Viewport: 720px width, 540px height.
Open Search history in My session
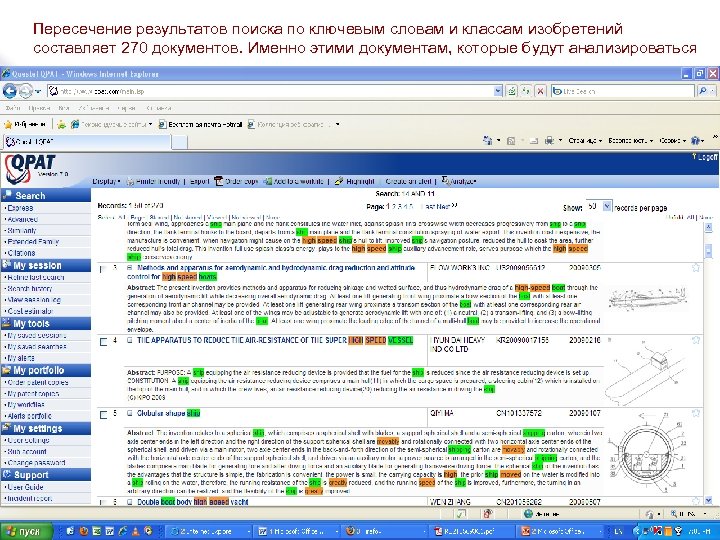(x=29, y=289)
